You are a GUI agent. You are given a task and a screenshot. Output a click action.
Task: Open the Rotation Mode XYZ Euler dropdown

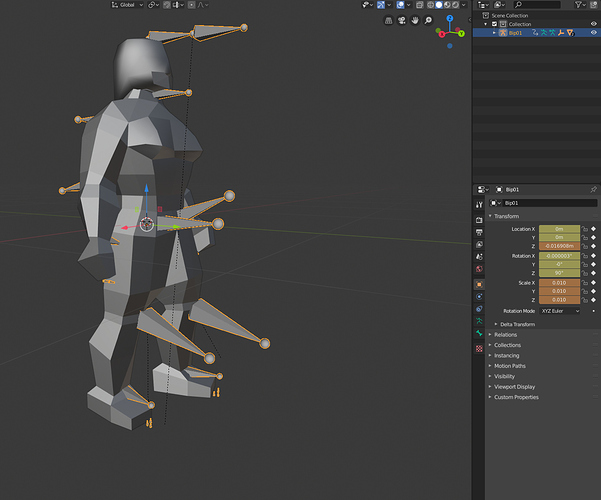(559, 311)
